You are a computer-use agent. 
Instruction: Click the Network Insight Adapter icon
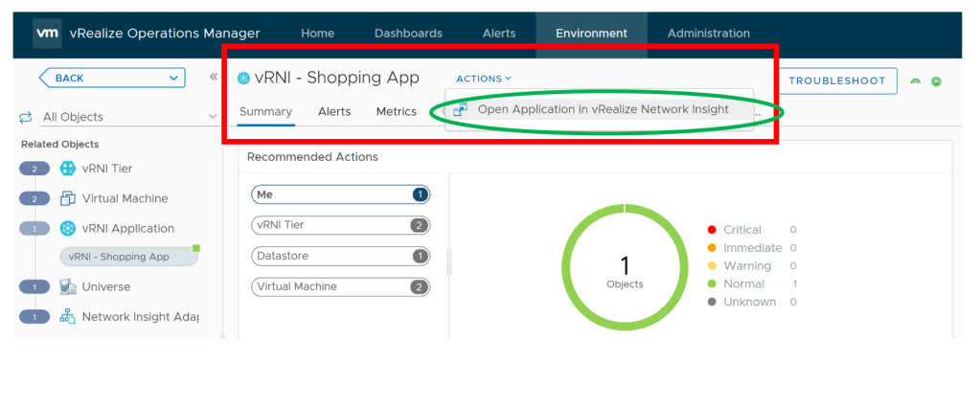[67, 316]
